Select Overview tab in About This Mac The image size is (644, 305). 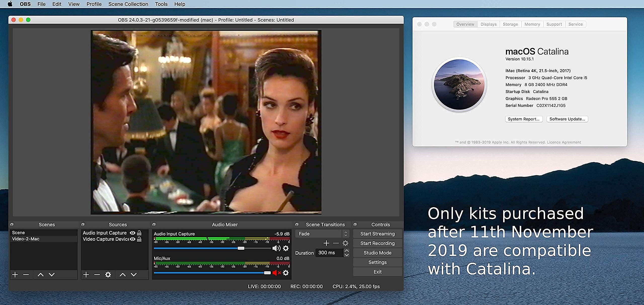pyautogui.click(x=465, y=24)
